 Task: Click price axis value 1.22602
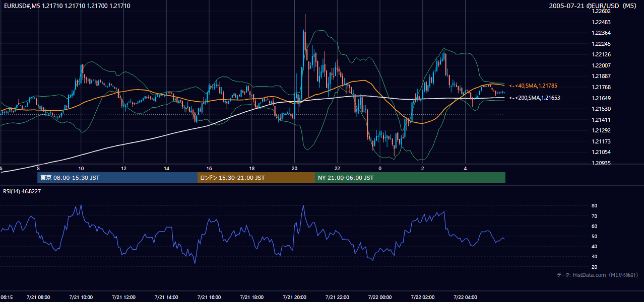tap(601, 11)
